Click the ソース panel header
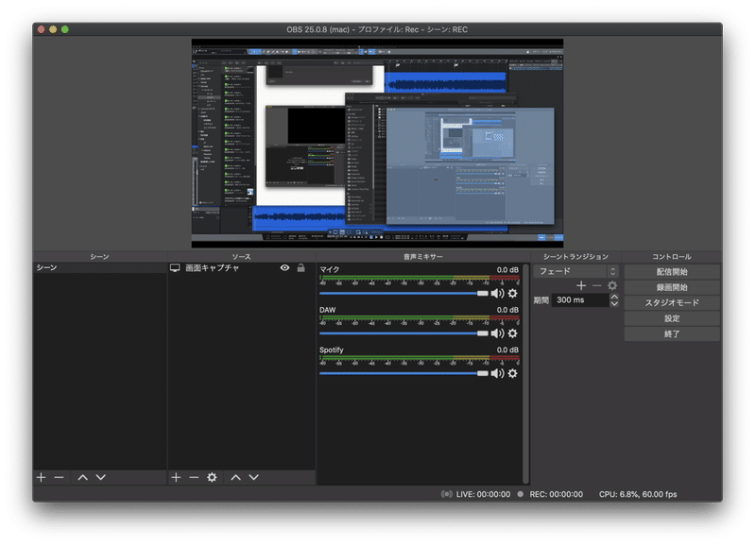 pyautogui.click(x=242, y=256)
